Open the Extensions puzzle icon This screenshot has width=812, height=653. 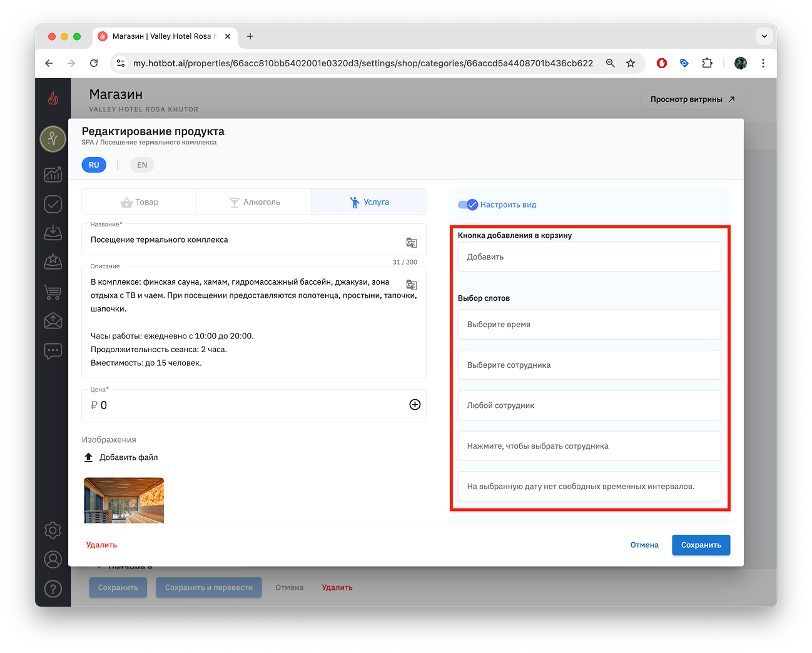click(x=707, y=63)
